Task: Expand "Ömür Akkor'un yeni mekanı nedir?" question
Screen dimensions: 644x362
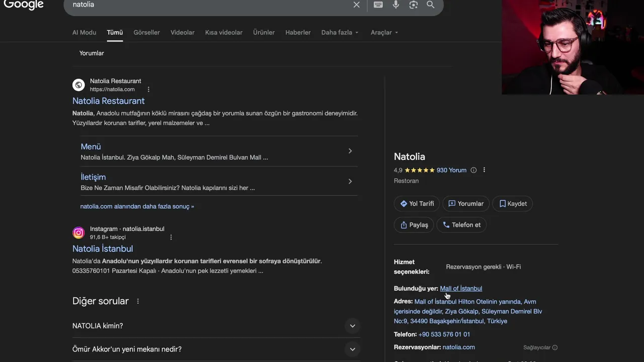Action: tap(352, 349)
